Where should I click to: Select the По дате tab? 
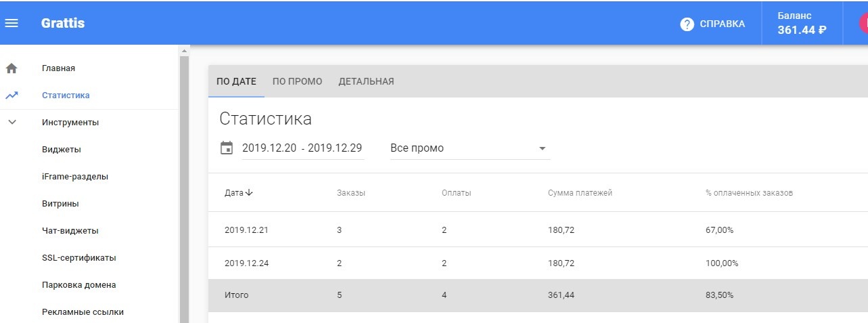coord(236,82)
